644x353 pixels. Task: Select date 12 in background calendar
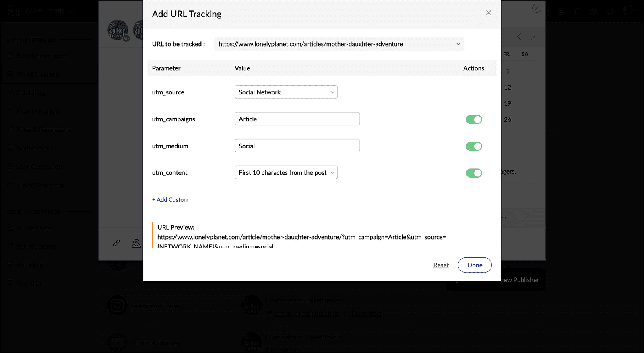(508, 87)
